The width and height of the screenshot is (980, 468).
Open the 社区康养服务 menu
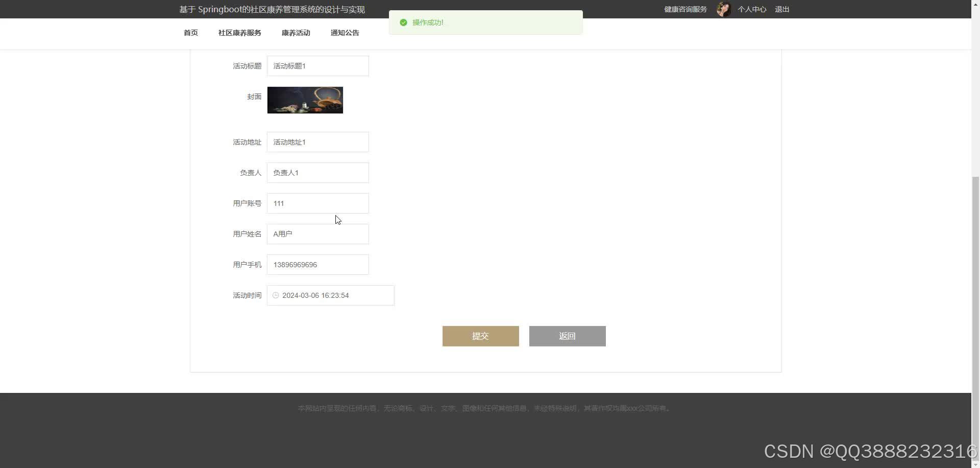pos(239,33)
